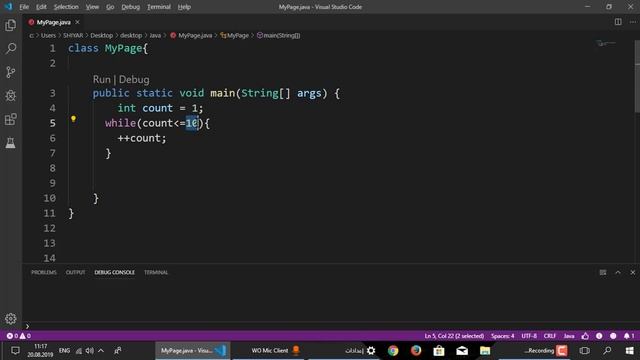Open the Task View taskbar icon
The height and width of the screenshot is (360, 640).
coord(584,351)
